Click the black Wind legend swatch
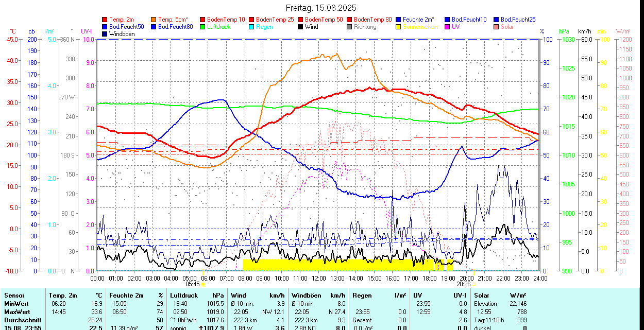The image size is (644, 330). coord(300,27)
